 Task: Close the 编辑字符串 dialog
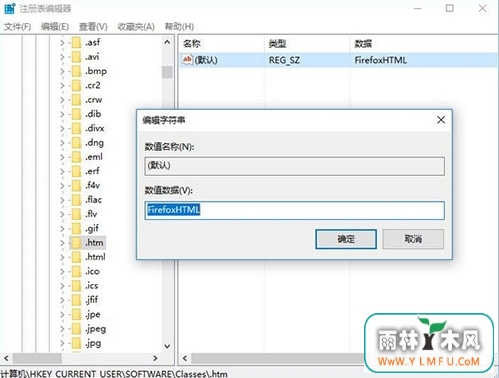[441, 120]
